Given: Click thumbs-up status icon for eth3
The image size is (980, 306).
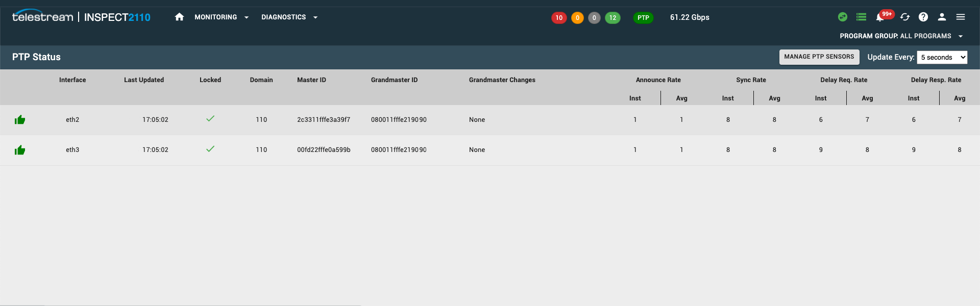Looking at the screenshot, I should coord(20,150).
